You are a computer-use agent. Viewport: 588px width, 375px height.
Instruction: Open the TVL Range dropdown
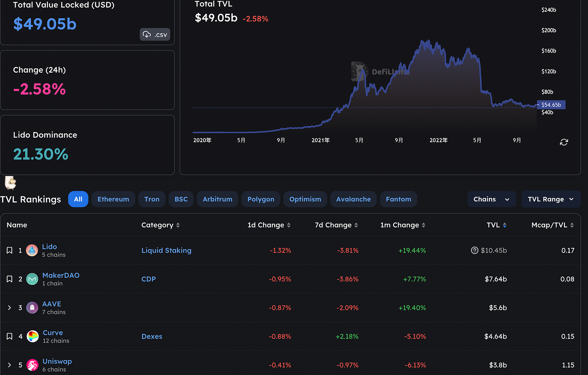[551, 199]
